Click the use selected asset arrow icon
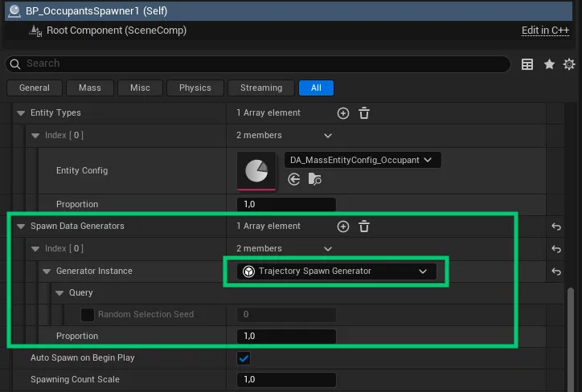The width and height of the screenshot is (582, 392). pos(294,180)
